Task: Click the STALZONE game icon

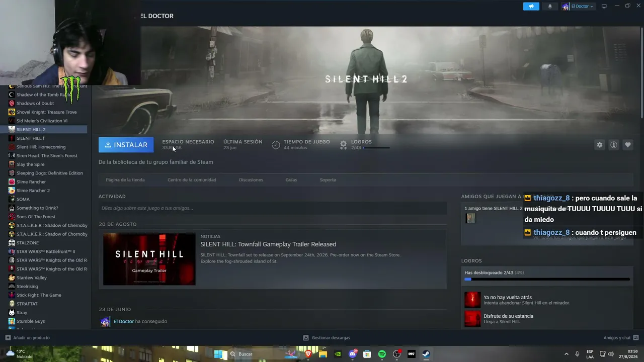Action: coord(12,243)
